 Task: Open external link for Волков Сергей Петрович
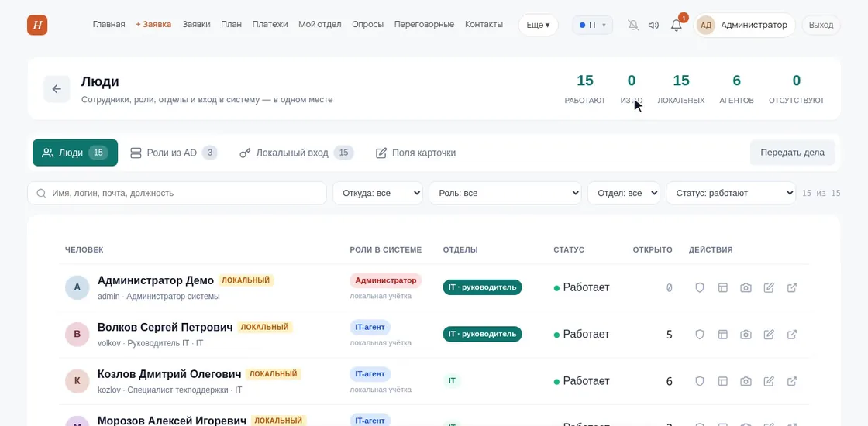[792, 335]
